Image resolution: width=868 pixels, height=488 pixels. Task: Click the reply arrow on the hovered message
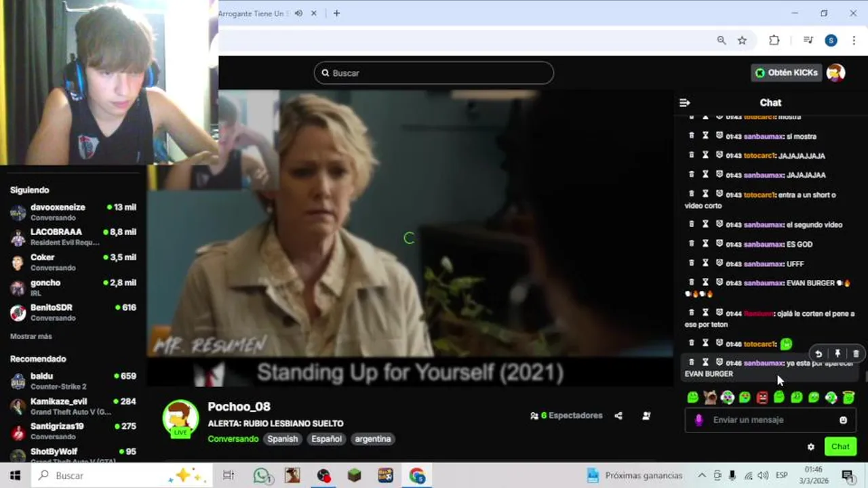coord(818,354)
